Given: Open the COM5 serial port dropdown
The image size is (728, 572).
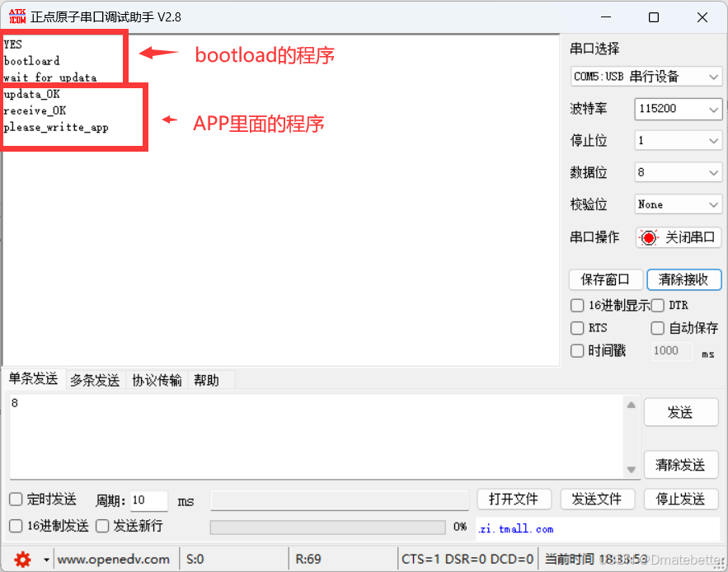Looking at the screenshot, I should [x=678, y=76].
